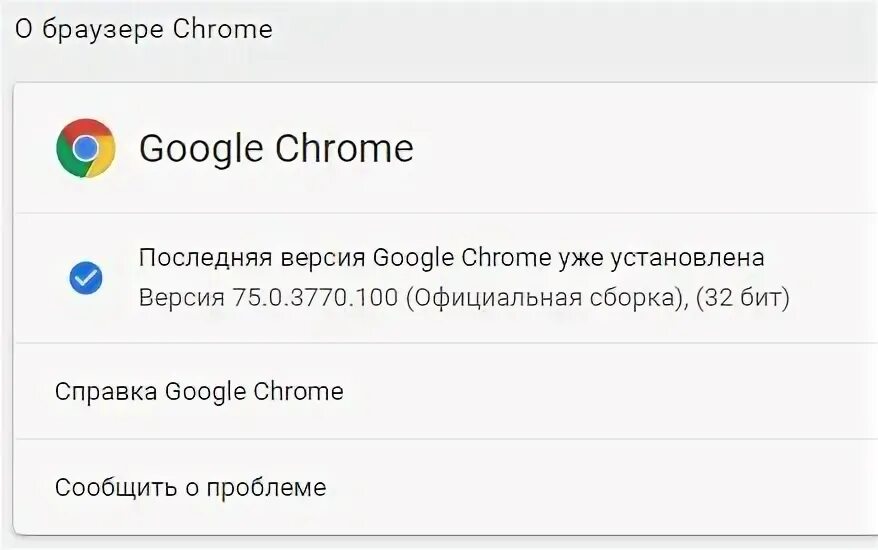This screenshot has height=550, width=878.
Task: Click the О браузере Chrome page title
Action: (x=143, y=29)
